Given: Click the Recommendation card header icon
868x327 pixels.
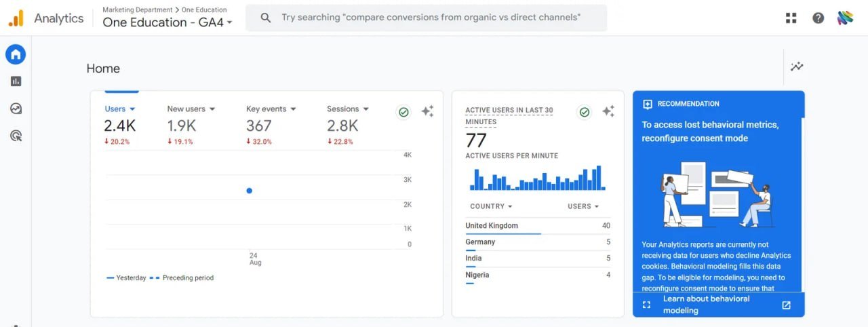Looking at the screenshot, I should point(647,104).
